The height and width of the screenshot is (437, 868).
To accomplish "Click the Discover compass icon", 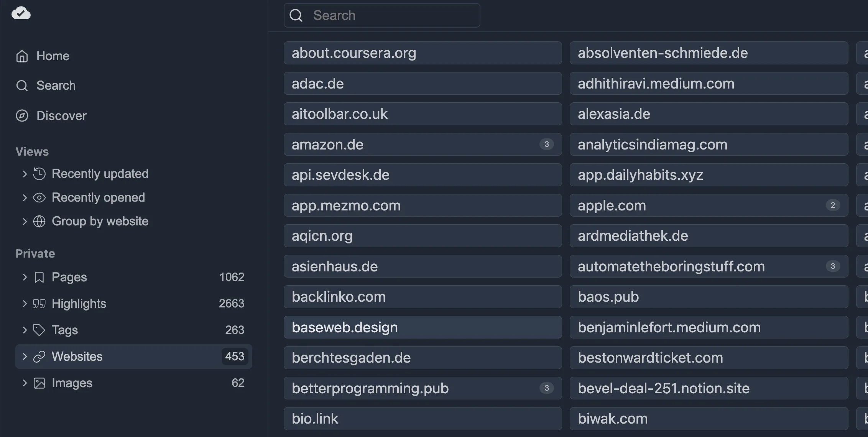I will tap(22, 116).
